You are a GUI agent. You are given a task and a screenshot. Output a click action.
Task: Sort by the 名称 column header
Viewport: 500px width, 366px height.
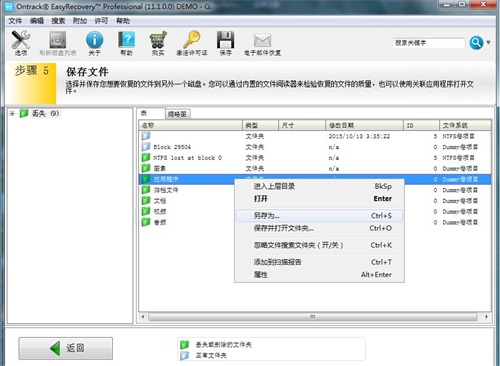click(x=190, y=125)
